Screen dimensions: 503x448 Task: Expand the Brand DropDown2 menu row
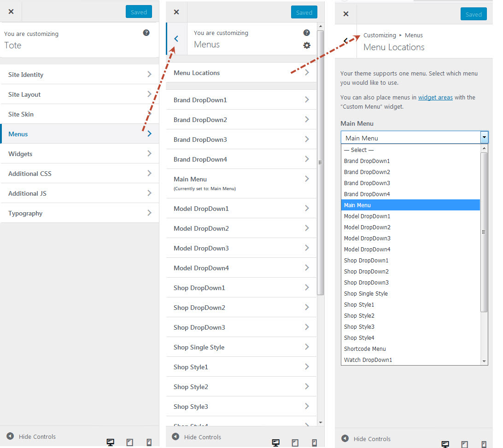[x=241, y=120]
